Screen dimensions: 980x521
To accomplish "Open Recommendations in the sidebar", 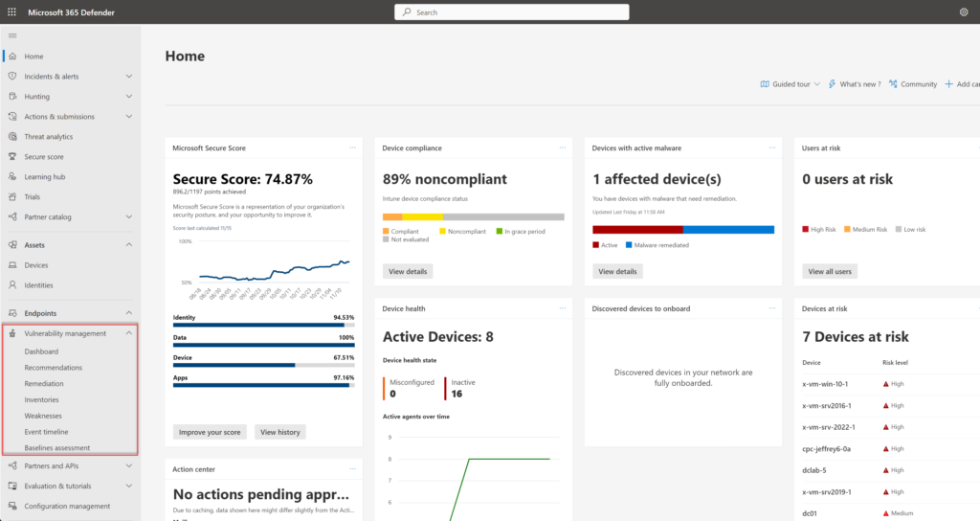I will [x=54, y=368].
